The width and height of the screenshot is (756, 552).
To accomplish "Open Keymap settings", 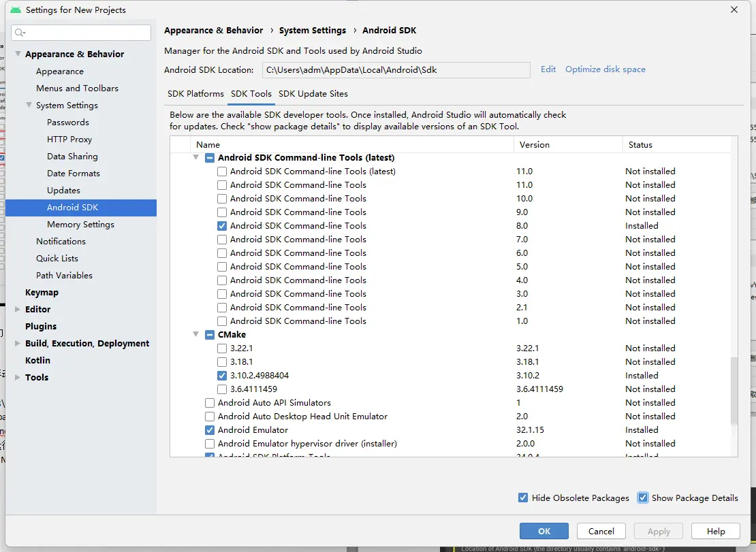I will point(42,293).
